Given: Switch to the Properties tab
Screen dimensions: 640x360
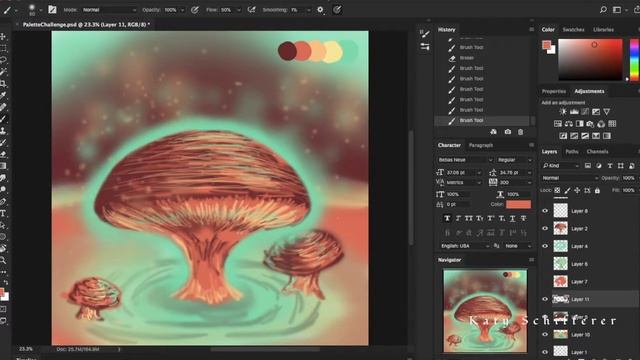Looking at the screenshot, I should pos(553,91).
